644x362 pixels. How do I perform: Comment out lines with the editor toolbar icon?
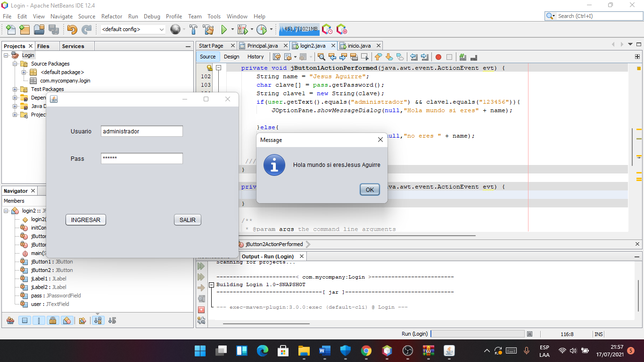pyautogui.click(x=462, y=57)
